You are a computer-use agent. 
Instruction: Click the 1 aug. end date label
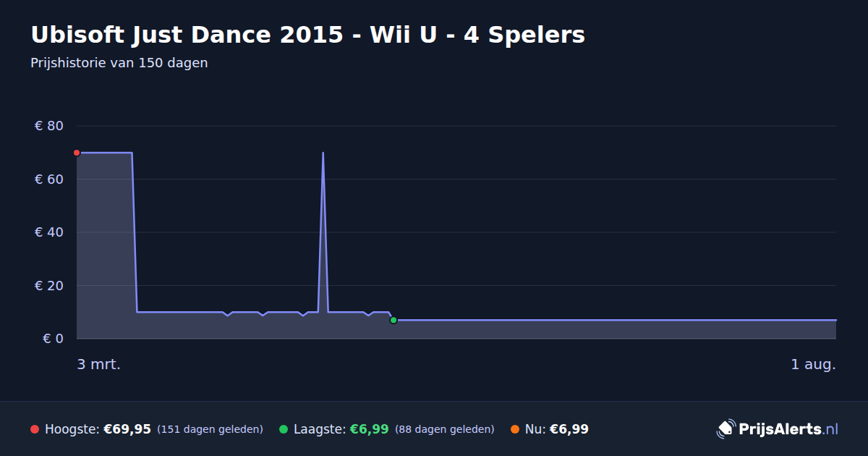[813, 365]
